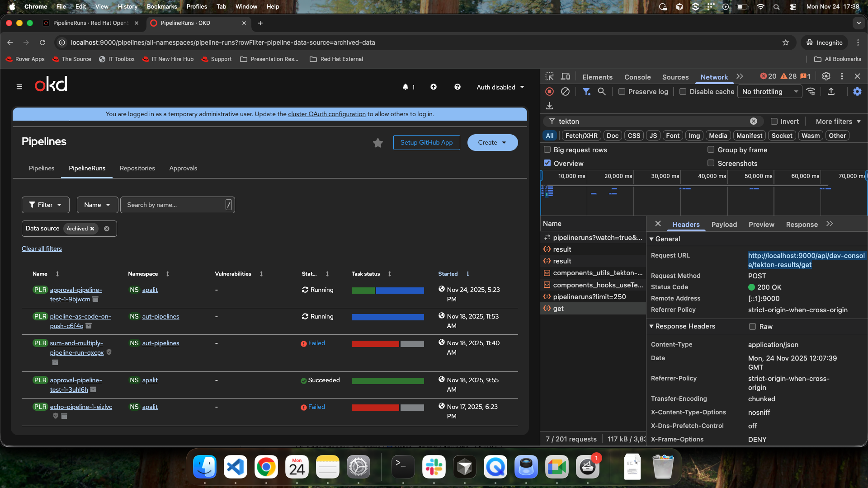The image size is (868, 488).
Task: Click the clear network log icon
Action: 565,92
